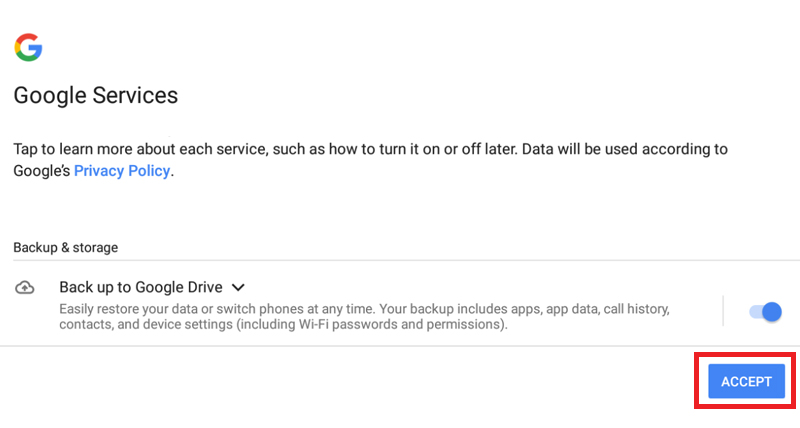Click the multicolored Google G logo
Image resolution: width=800 pixels, height=428 pixels.
pos(29,47)
